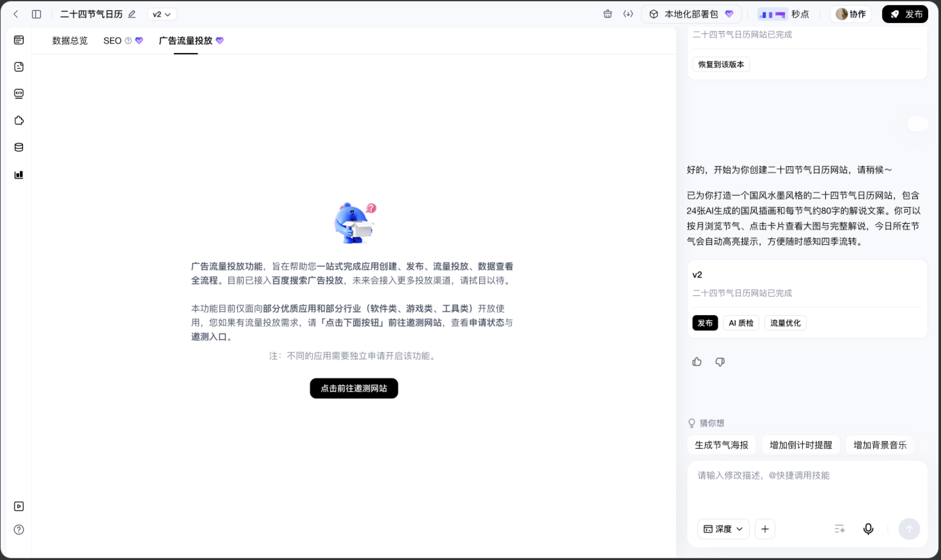Expand the 深度 mode dropdown
Viewport: 941px width, 560px height.
point(723,529)
